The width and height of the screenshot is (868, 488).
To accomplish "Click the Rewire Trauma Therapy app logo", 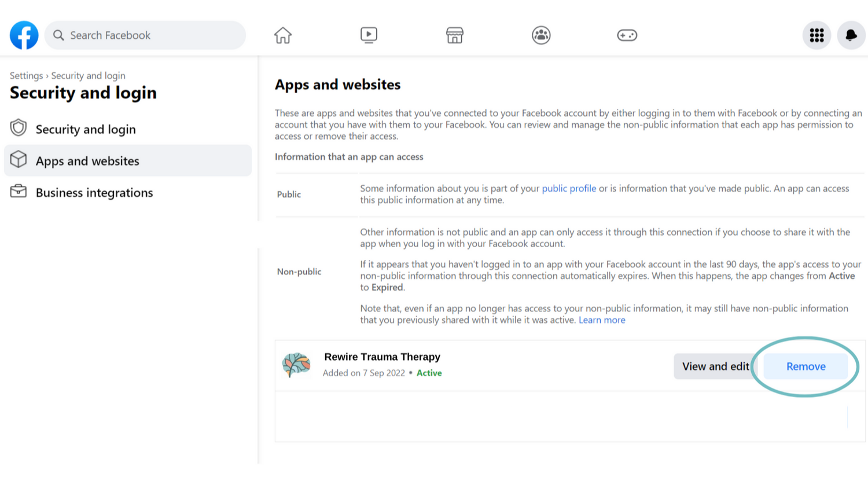I will point(296,365).
